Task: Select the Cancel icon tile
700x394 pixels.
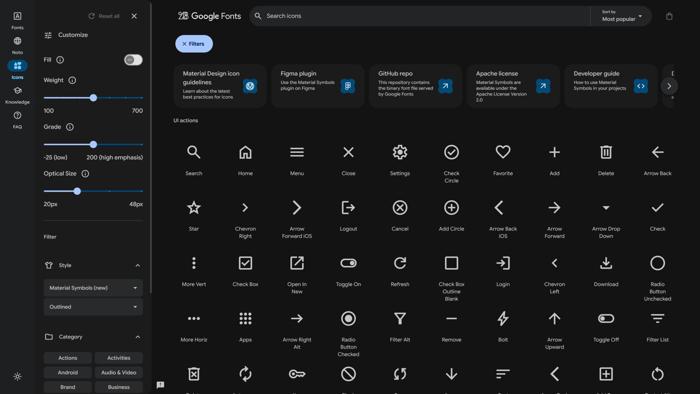Action: 400,215
